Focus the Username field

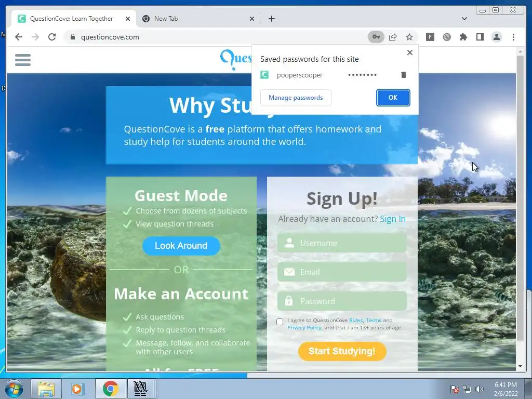342,243
